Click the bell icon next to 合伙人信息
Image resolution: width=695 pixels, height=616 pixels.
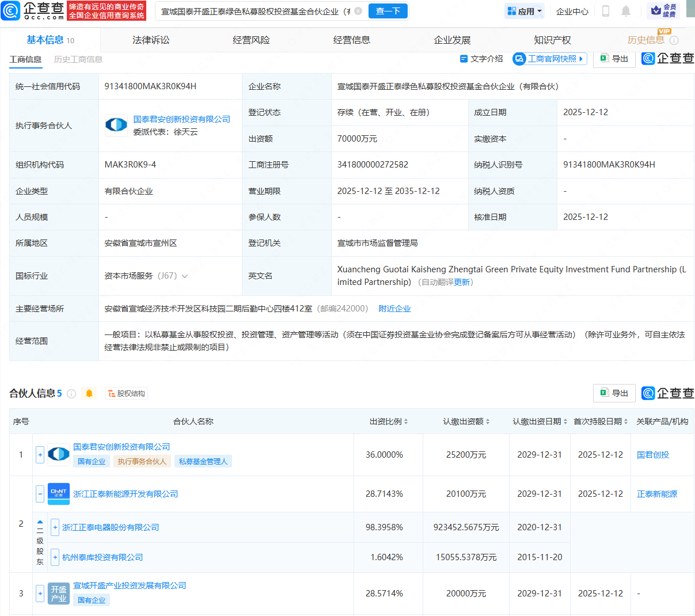click(90, 393)
